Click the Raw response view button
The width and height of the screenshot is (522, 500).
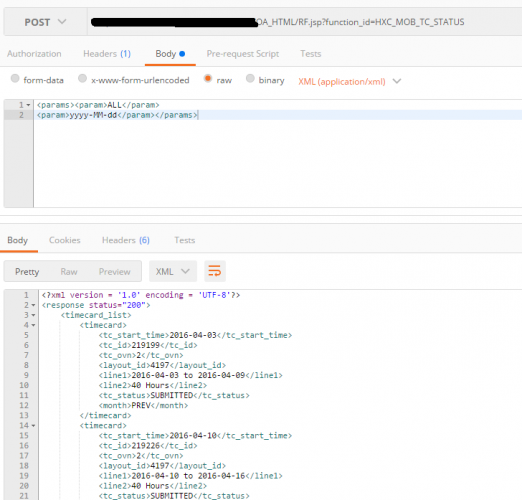[x=69, y=272]
